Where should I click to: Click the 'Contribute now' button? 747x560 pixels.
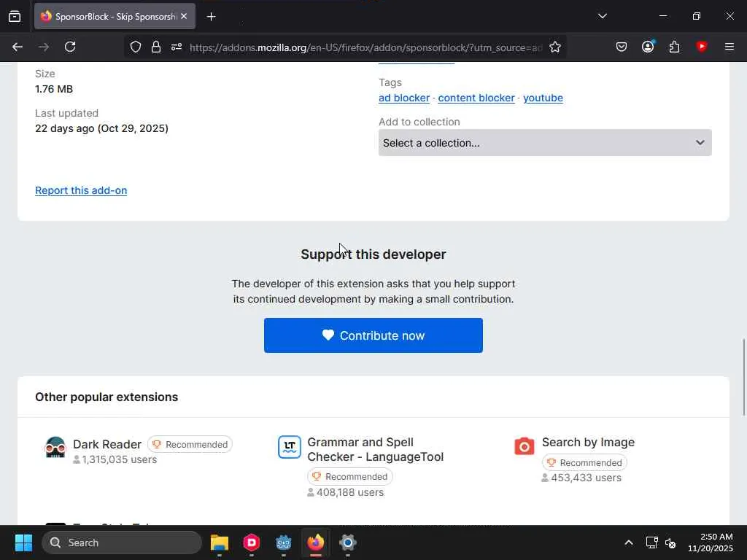pos(373,335)
